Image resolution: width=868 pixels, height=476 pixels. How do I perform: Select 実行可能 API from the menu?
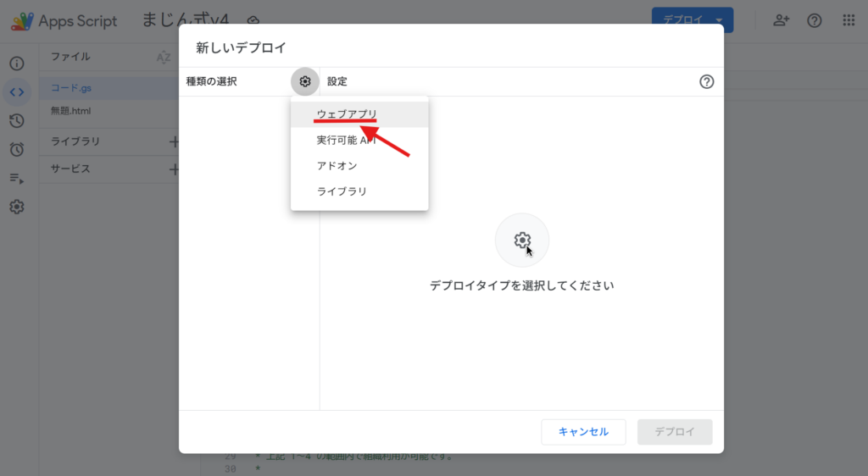point(346,140)
